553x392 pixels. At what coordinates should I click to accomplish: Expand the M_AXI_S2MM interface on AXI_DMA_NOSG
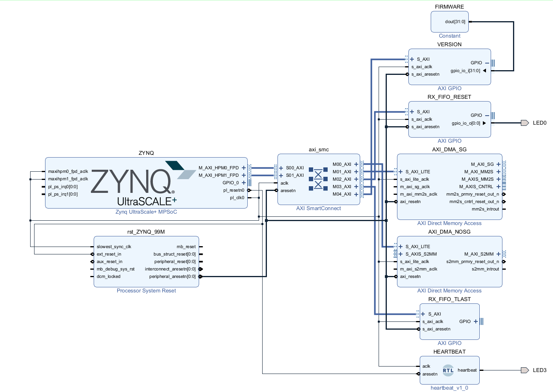[499, 254]
